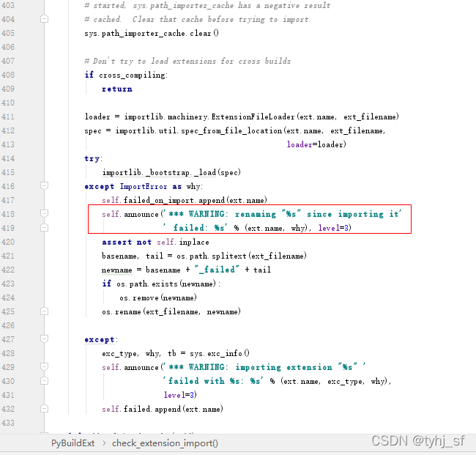Image resolution: width=476 pixels, height=455 pixels.
Task: Toggle fold marker at line 418
Action: [x=45, y=214]
